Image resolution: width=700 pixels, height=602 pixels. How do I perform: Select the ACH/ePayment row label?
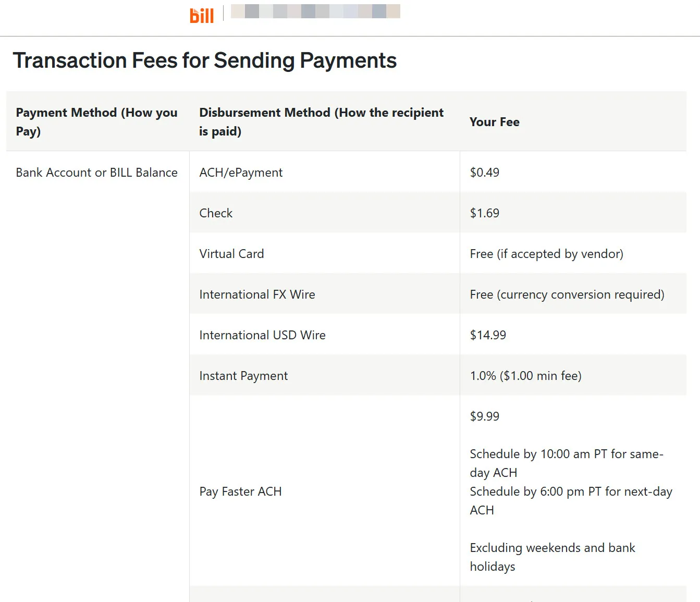(241, 173)
